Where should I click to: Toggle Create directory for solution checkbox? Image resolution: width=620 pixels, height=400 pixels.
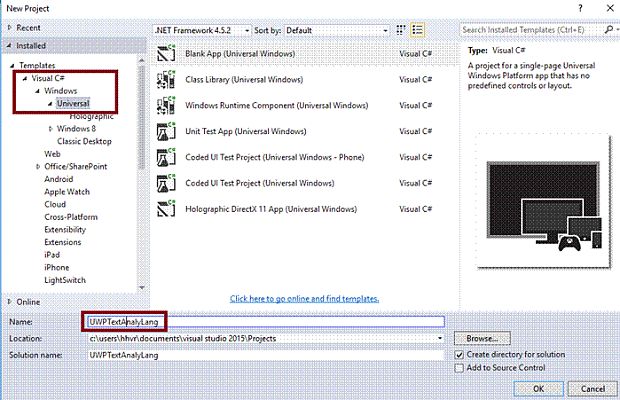[x=459, y=355]
